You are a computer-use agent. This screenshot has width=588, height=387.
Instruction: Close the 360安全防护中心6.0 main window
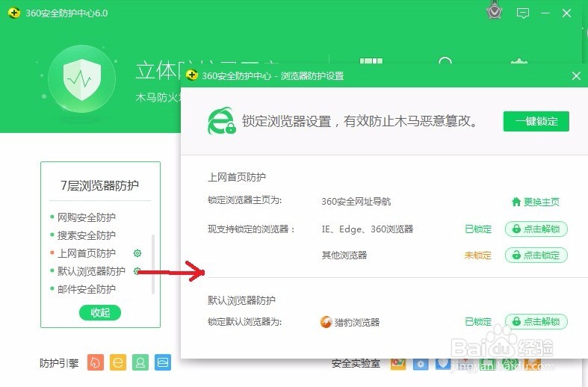566,13
